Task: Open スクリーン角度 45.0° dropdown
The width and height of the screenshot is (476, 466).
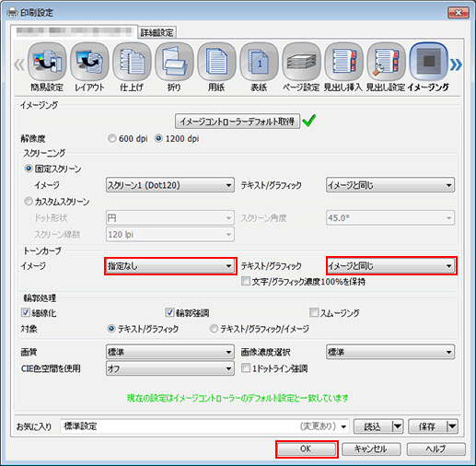Action: pyautogui.click(x=390, y=218)
